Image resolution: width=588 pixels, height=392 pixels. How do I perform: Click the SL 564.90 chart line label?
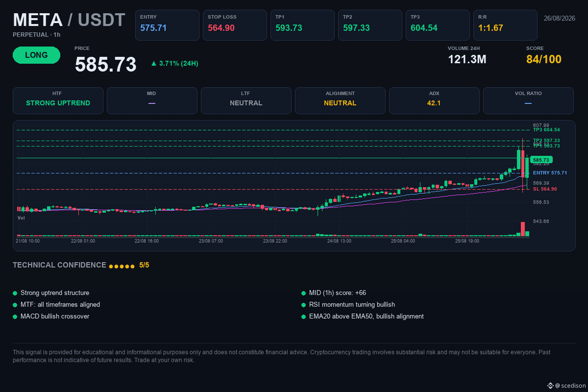coord(545,189)
